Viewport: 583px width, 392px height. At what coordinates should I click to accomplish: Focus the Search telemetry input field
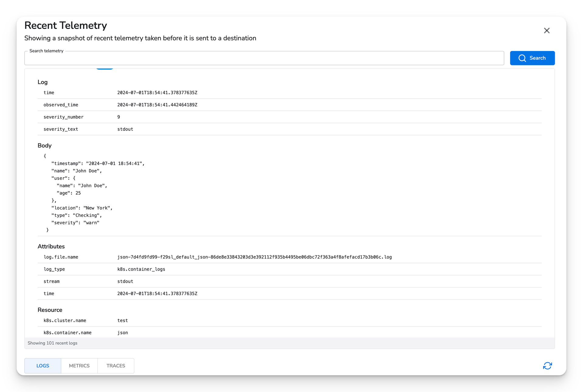[x=264, y=58]
